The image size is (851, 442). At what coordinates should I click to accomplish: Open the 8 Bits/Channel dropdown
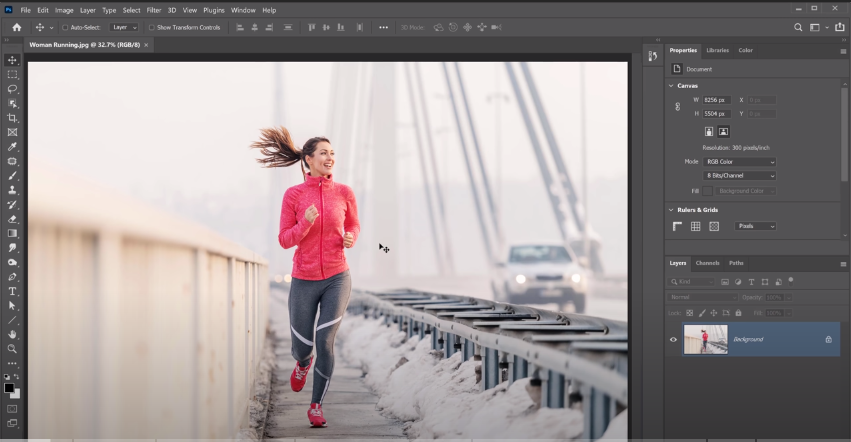click(x=740, y=175)
